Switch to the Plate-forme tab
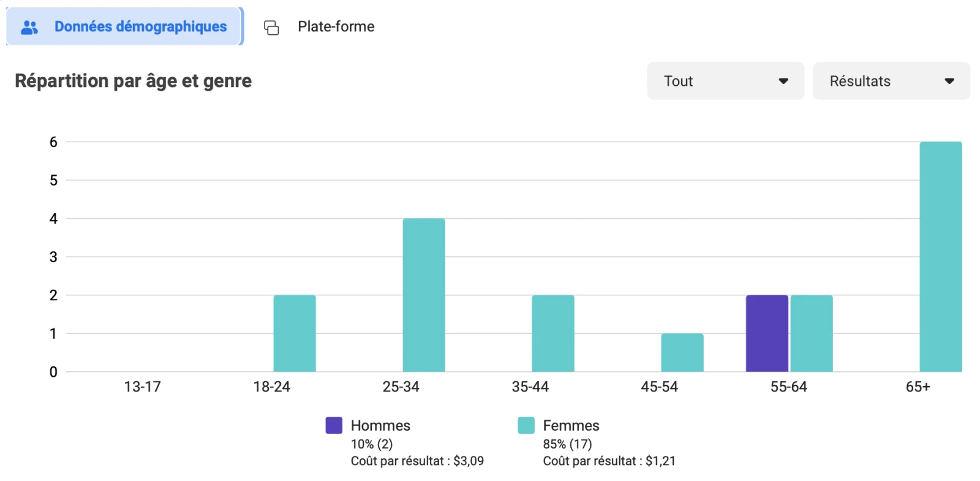This screenshot has width=980, height=481. click(x=336, y=27)
